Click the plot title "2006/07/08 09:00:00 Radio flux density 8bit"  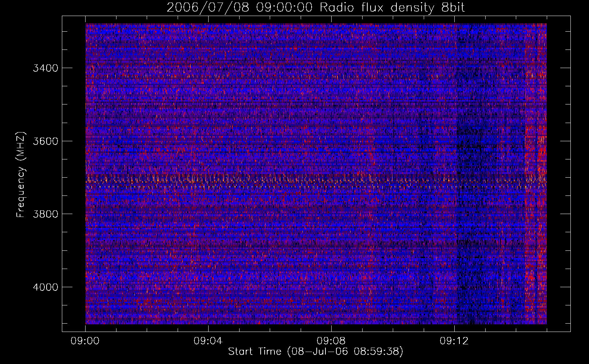316,8
